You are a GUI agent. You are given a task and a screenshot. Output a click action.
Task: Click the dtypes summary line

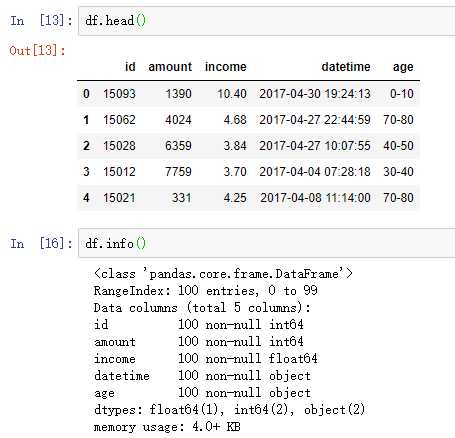(x=229, y=410)
